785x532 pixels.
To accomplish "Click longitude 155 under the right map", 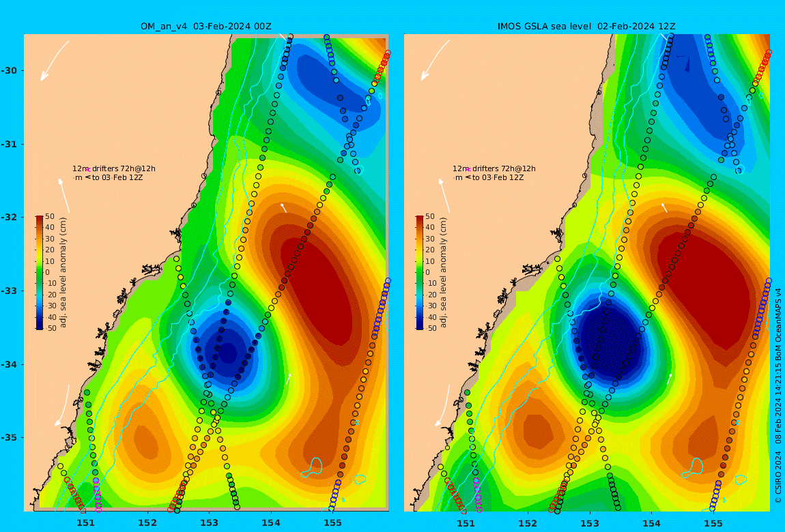I will point(713,523).
